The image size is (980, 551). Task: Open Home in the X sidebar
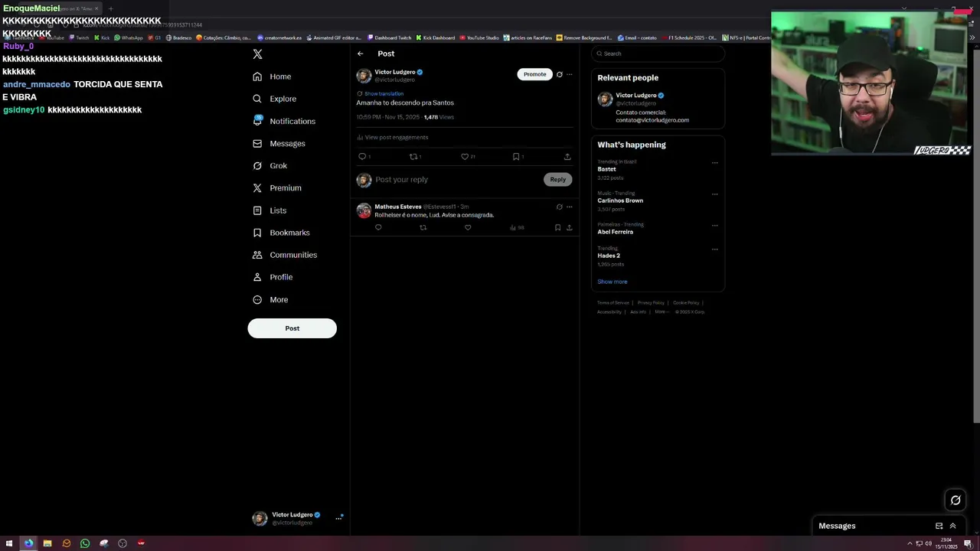272,77
